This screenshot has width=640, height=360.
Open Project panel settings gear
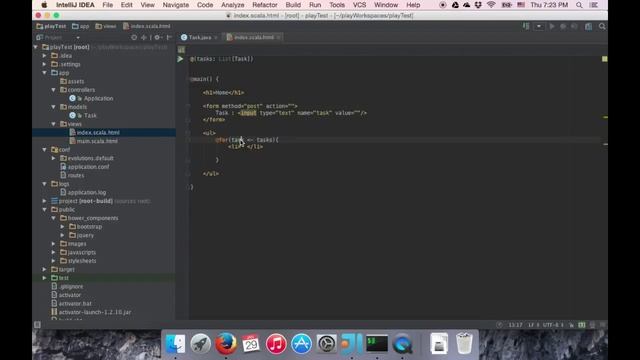158,37
